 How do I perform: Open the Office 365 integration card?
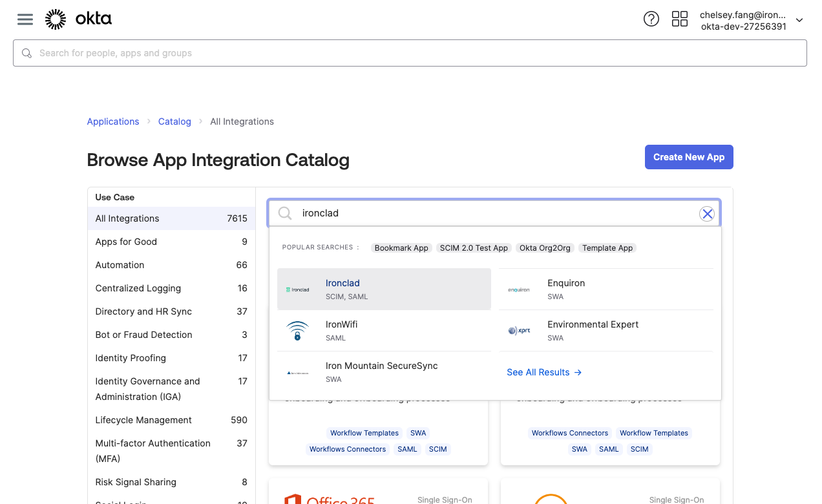coord(378,492)
